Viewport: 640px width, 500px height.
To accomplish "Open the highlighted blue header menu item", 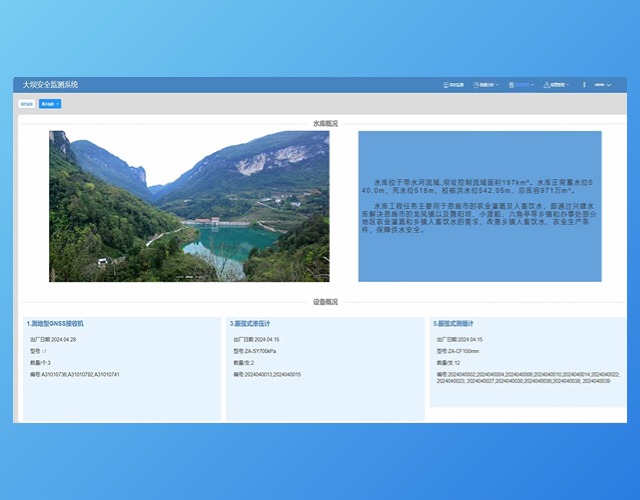I will click(x=522, y=85).
